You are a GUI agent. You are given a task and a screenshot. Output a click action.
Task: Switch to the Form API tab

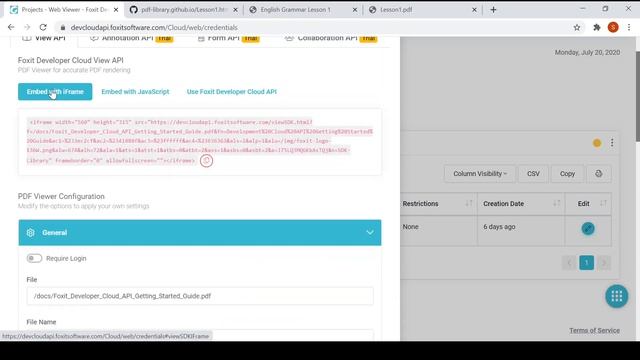(x=228, y=38)
